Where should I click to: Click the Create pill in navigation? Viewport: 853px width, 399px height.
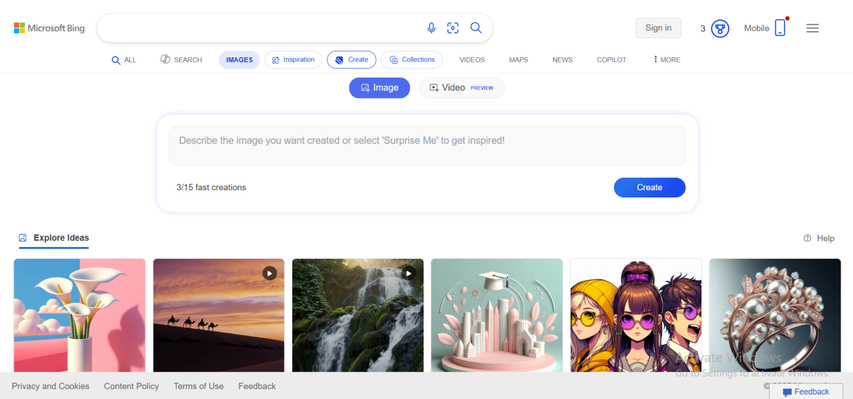(351, 60)
